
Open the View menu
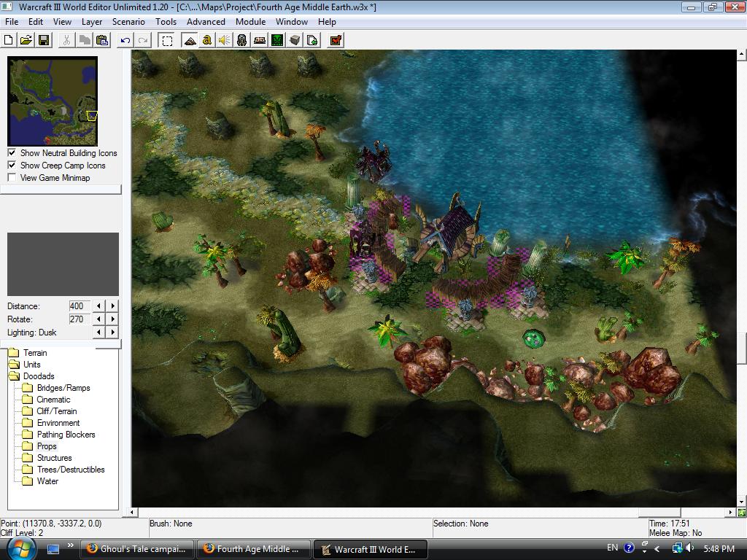62,22
